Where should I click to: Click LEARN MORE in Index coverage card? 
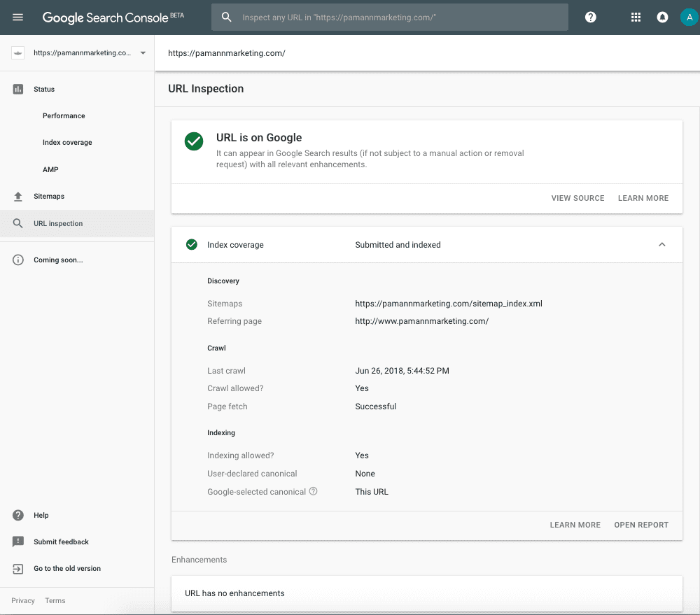pyautogui.click(x=575, y=525)
